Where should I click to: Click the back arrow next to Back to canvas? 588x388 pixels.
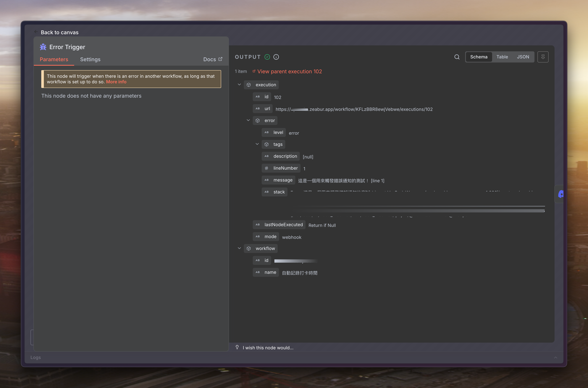(36, 32)
